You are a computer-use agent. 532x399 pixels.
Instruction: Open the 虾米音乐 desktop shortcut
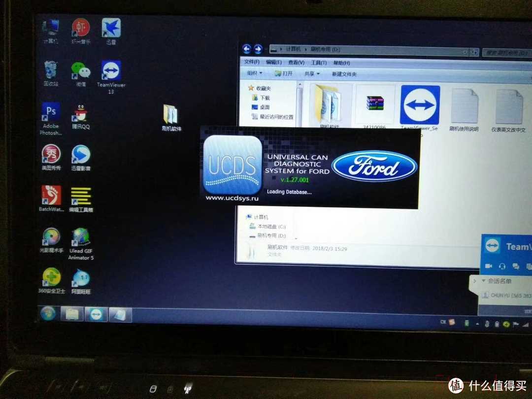81,31
